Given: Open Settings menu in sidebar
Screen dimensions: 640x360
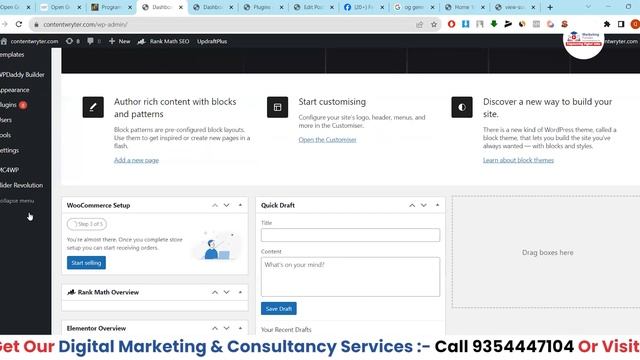Looking at the screenshot, I should tap(9, 151).
